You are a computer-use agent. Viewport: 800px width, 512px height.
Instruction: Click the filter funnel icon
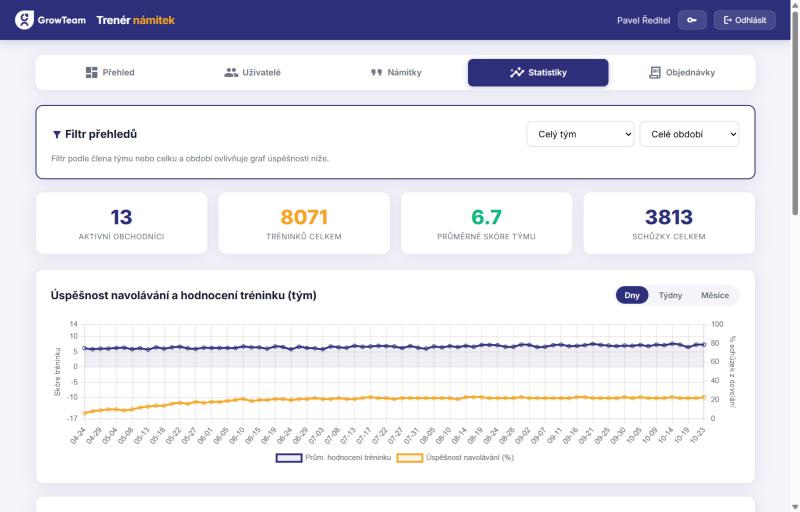tap(57, 135)
